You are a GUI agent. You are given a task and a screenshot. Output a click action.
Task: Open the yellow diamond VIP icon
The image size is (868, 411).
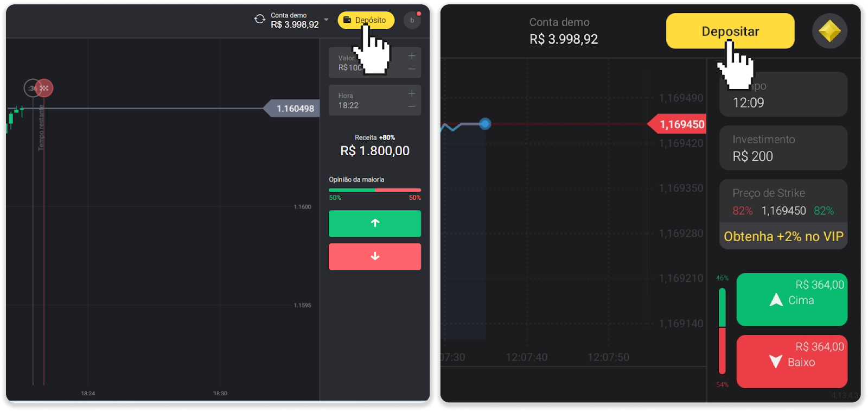tap(829, 31)
